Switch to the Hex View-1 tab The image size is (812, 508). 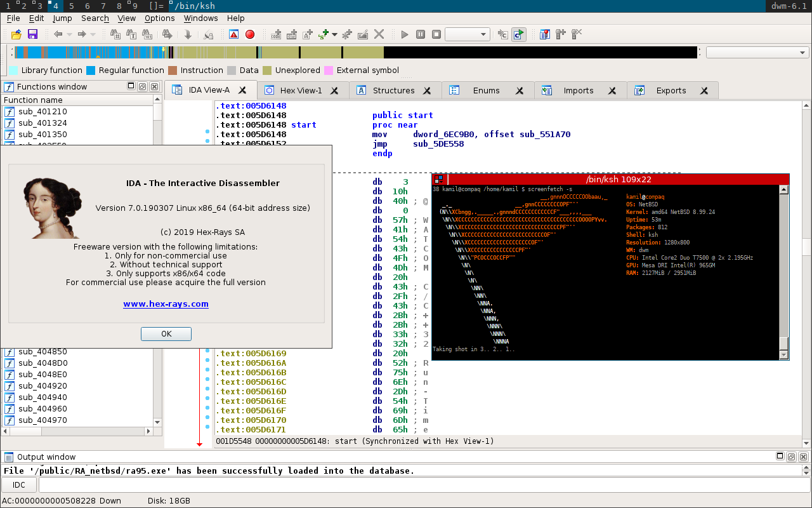point(301,90)
